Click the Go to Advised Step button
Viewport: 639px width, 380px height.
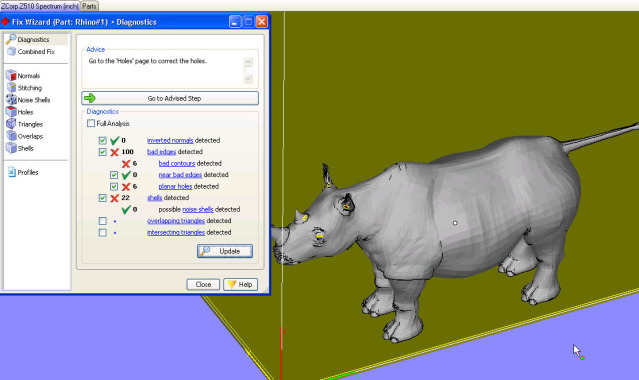(170, 98)
